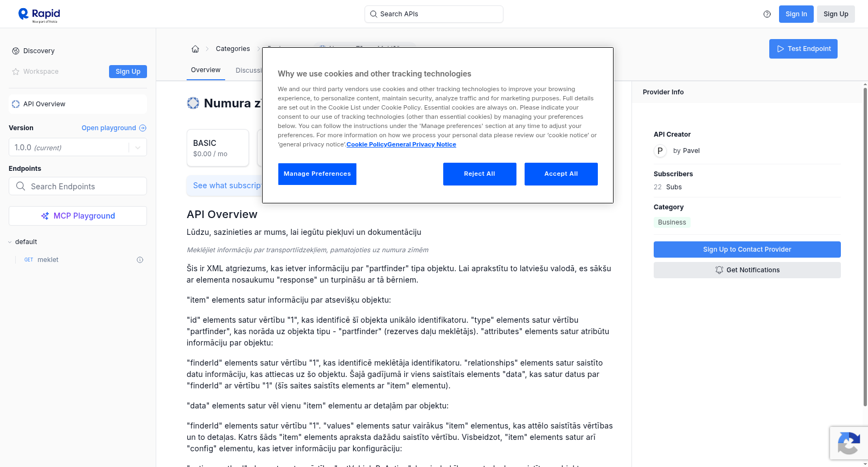
Task: Click the Test Endpoint button
Action: pyautogui.click(x=803, y=49)
